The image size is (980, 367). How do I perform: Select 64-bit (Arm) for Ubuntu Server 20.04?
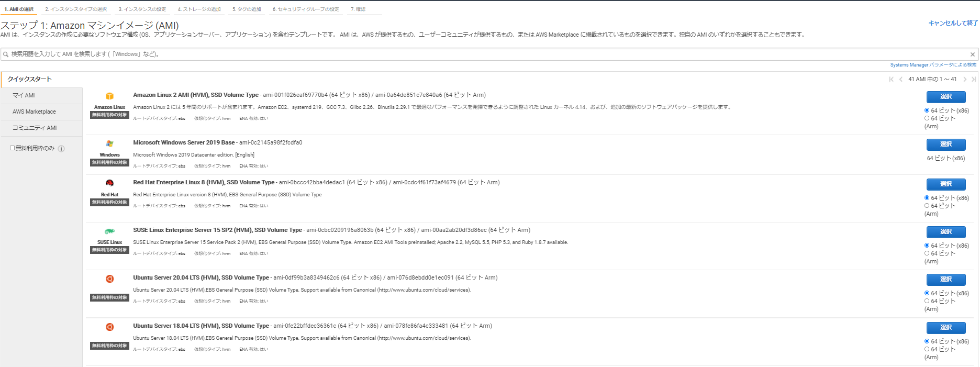pos(927,301)
